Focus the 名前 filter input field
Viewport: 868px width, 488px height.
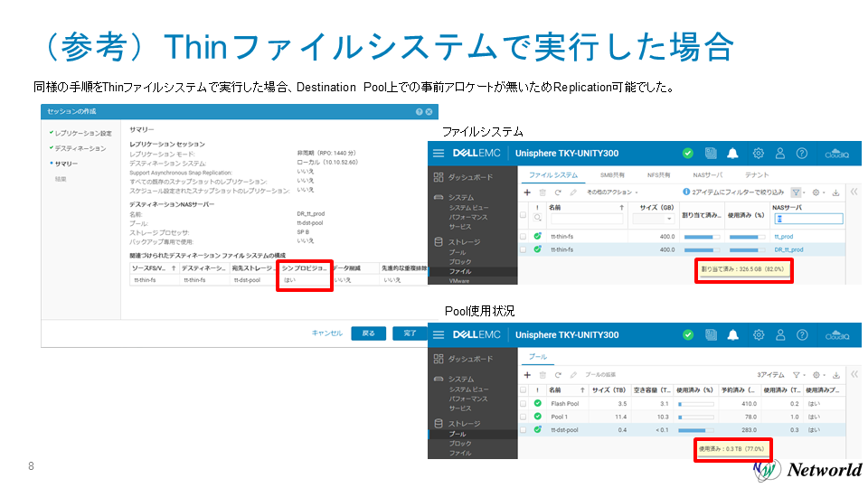587,219
